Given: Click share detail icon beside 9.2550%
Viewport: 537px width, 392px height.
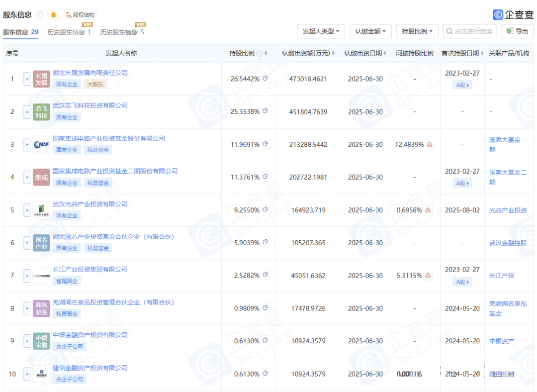Looking at the screenshot, I should [x=266, y=209].
